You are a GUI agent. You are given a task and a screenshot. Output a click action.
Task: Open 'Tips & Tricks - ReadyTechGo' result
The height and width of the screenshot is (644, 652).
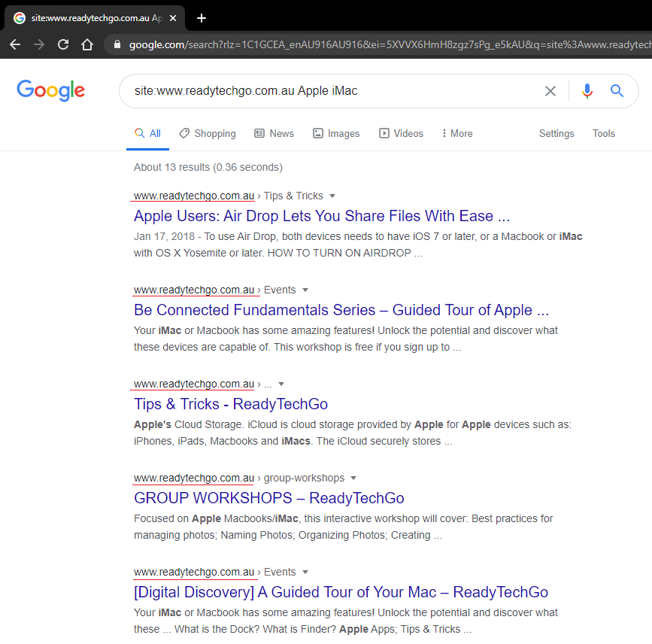[x=231, y=404]
